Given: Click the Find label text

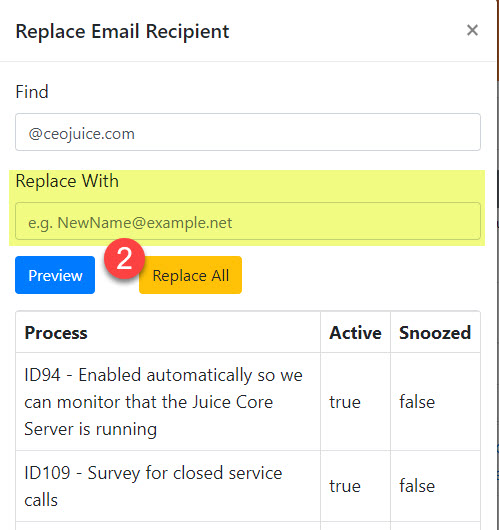Looking at the screenshot, I should coord(32,92).
